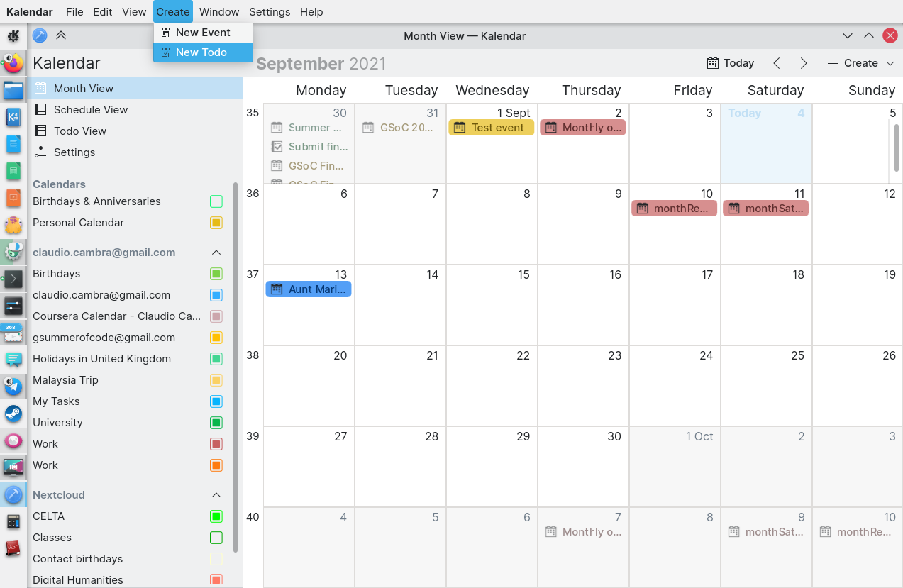903x588 pixels.
Task: Open the Summer ... event on 30th
Action: click(x=309, y=128)
